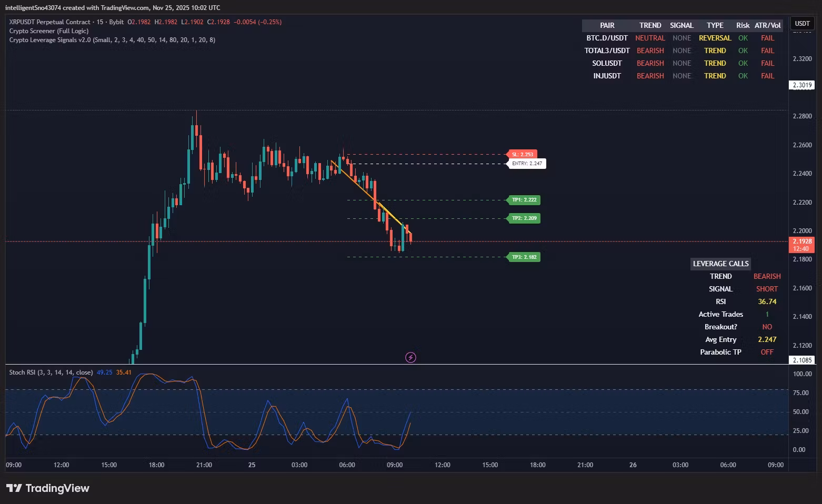Click the green TP3: 2.182 tag
822x504 pixels.
(x=524, y=257)
